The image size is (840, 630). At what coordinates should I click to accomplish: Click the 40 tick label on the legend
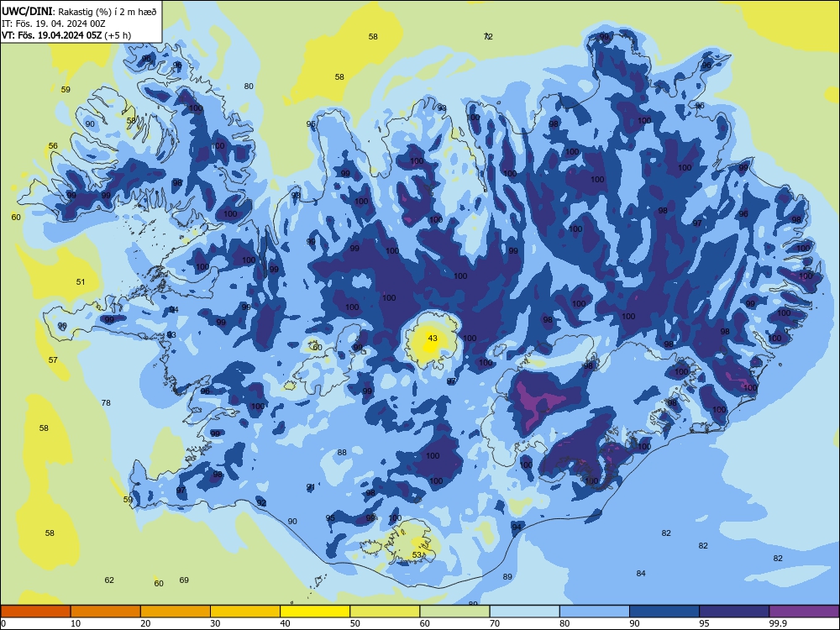[285, 623]
